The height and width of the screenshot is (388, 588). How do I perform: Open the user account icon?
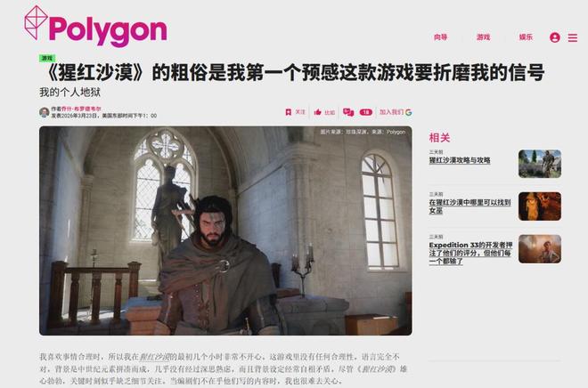[x=555, y=37]
